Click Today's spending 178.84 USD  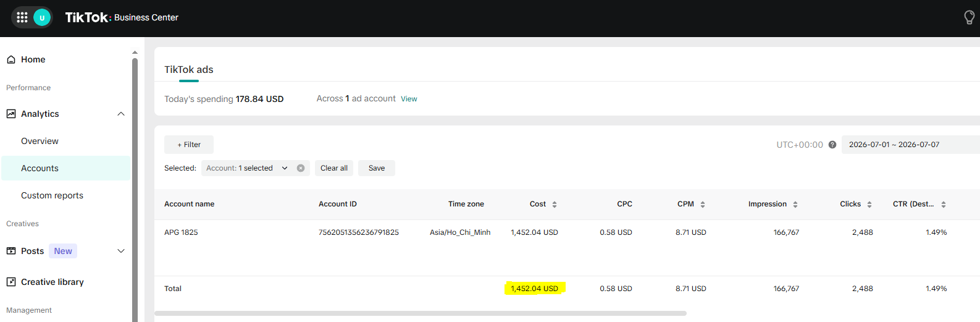click(224, 99)
